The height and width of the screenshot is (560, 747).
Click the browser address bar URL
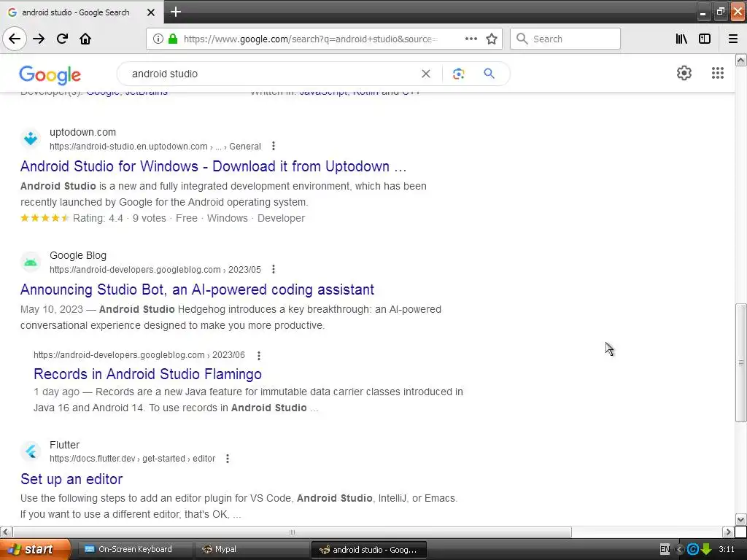tap(309, 39)
